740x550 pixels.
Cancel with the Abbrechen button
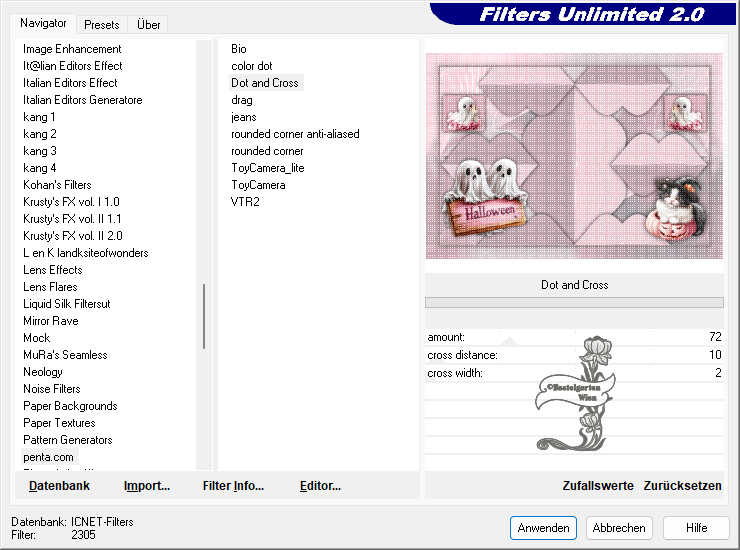pos(619,528)
